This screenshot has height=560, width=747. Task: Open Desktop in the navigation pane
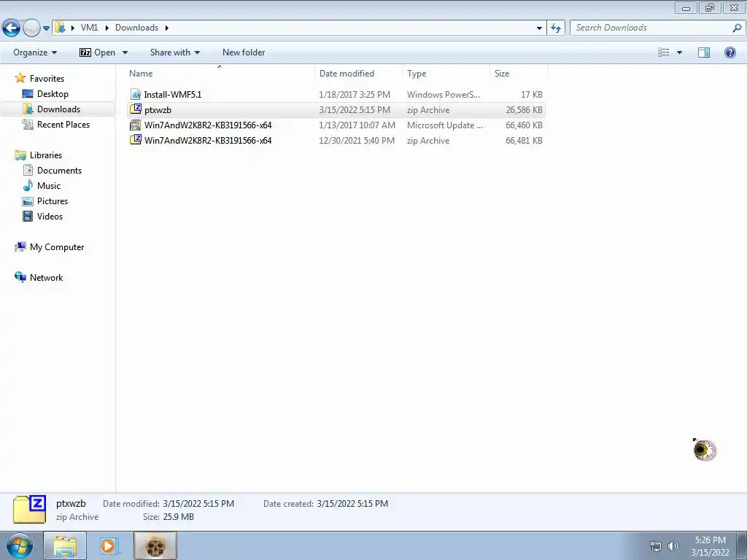pyautogui.click(x=53, y=94)
